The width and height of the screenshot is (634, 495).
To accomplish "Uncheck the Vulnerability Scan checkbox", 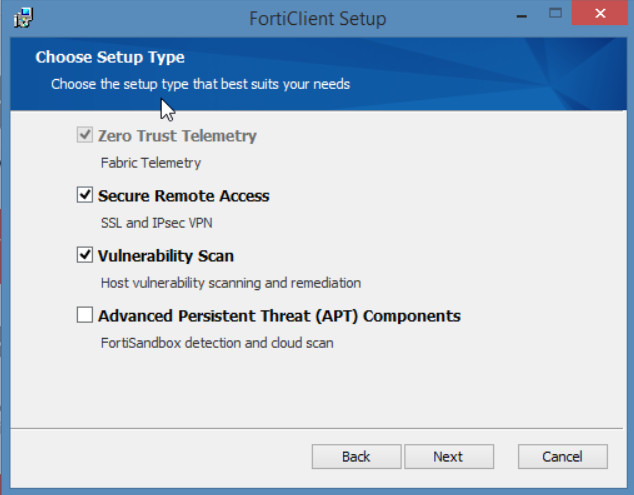I will 85,255.
